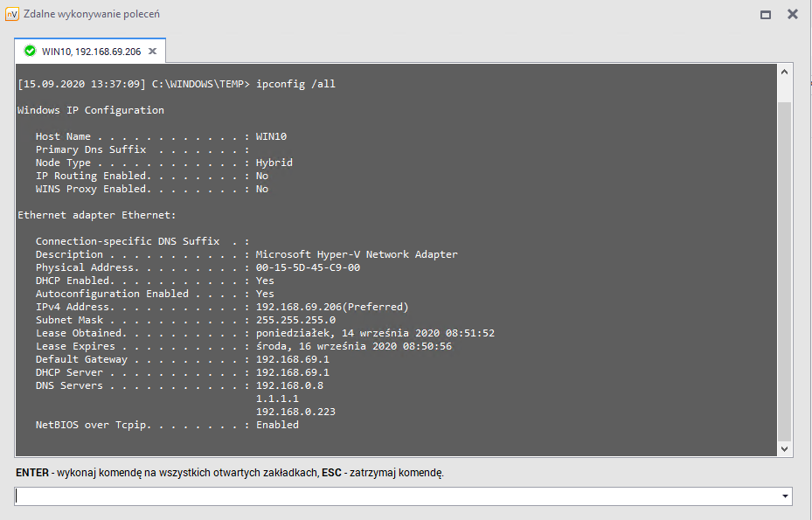Click the DNS server entry 1.1.1.1
The image size is (812, 520).
[x=274, y=399]
